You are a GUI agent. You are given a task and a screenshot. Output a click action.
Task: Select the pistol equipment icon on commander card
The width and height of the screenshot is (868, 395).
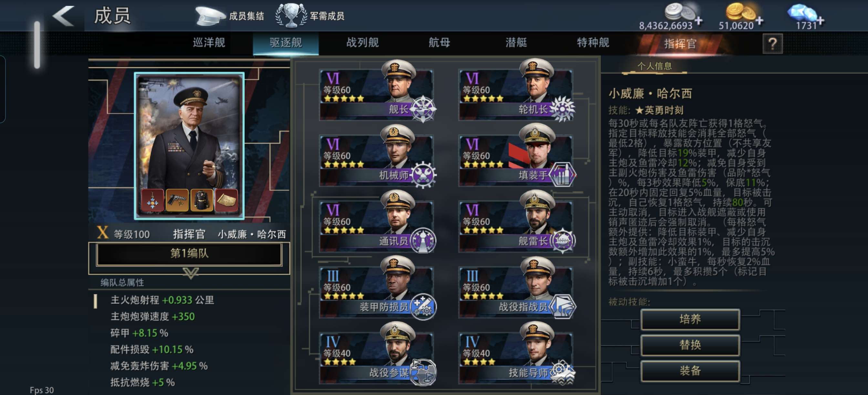[x=177, y=200]
